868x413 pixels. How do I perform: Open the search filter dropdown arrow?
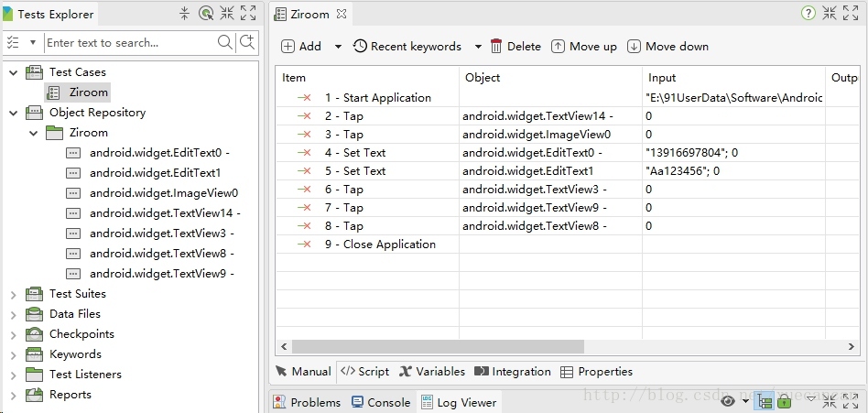click(x=33, y=43)
